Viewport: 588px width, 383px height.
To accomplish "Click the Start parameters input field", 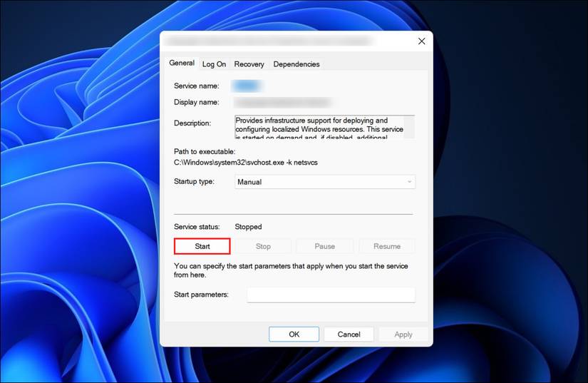I will coord(331,295).
